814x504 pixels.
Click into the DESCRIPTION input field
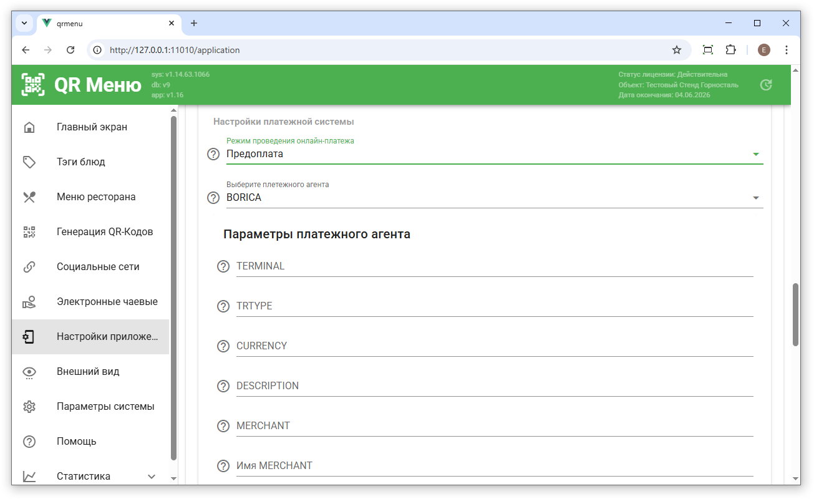click(494, 386)
